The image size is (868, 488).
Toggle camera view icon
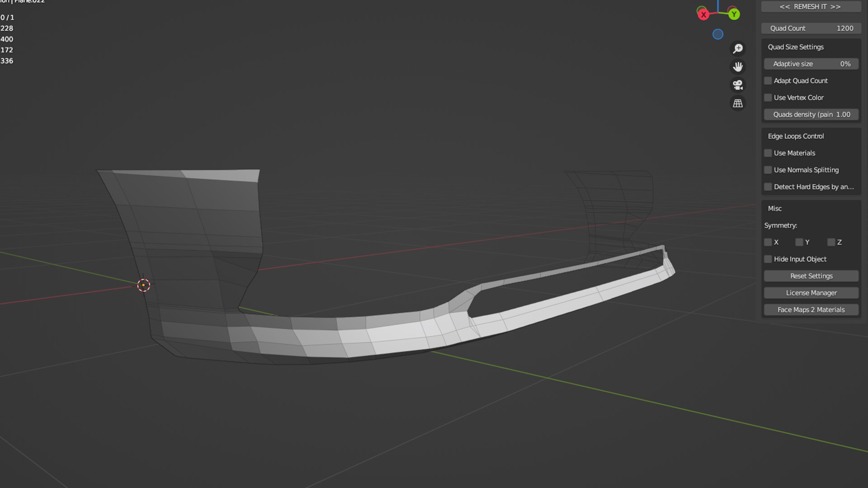click(x=738, y=85)
